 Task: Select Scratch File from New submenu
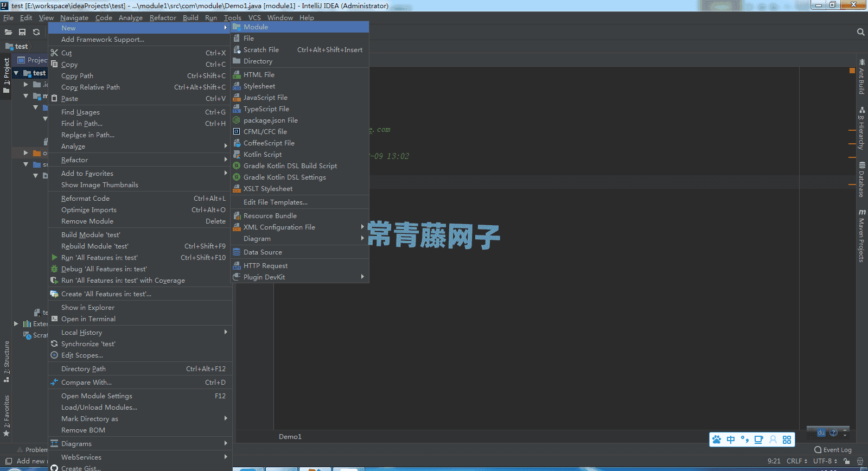[300, 49]
